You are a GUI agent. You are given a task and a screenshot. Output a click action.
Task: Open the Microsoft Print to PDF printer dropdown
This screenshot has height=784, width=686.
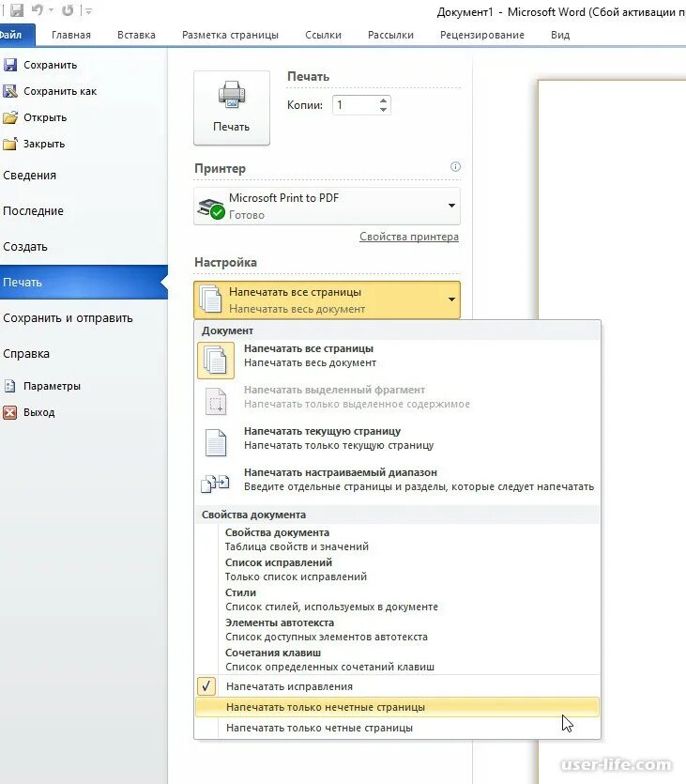[327, 206]
